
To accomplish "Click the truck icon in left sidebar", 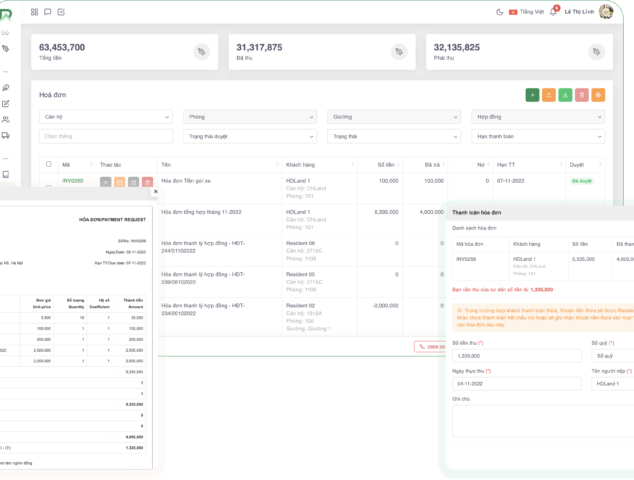I will (6, 135).
